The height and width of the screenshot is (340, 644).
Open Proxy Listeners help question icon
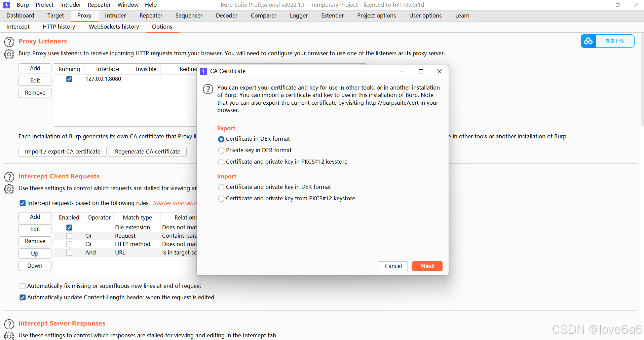[9, 42]
